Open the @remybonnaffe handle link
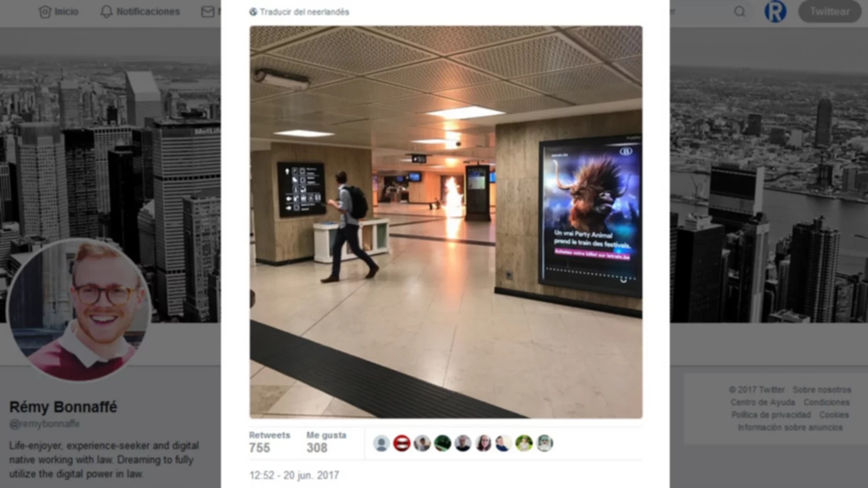The image size is (868, 488). [x=45, y=424]
